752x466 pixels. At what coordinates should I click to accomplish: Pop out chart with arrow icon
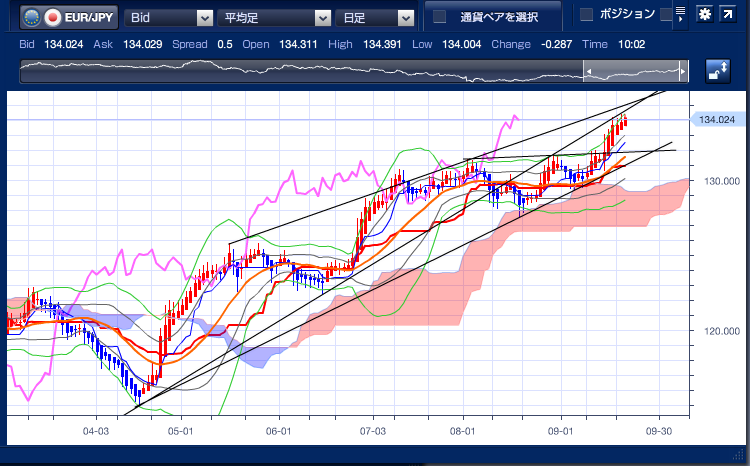(x=728, y=14)
